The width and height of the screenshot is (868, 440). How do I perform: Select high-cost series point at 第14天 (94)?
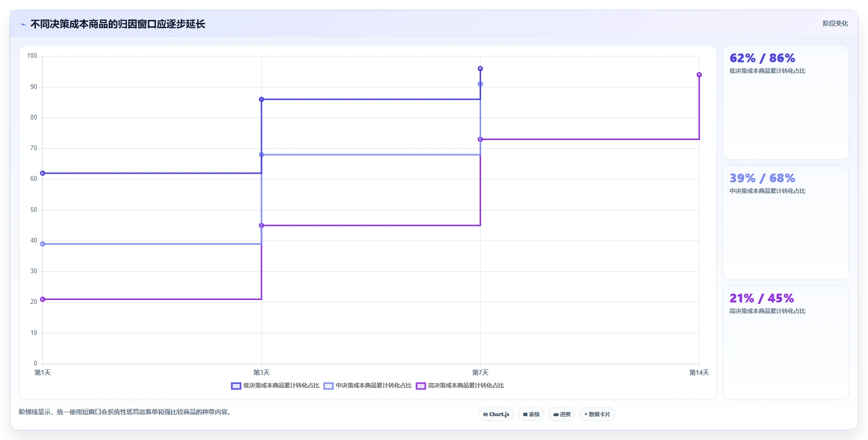click(699, 75)
